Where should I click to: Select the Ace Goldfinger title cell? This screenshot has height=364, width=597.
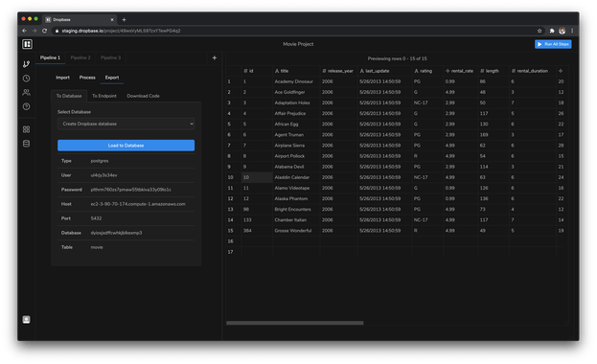tap(296, 92)
